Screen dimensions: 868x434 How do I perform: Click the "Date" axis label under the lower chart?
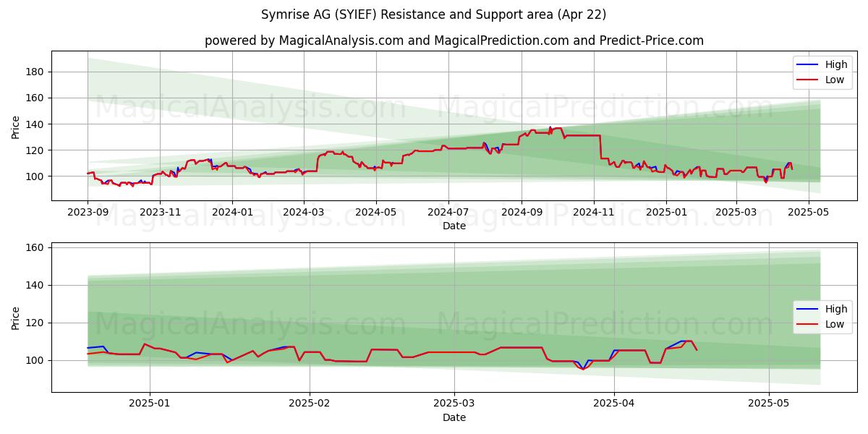pos(454,417)
